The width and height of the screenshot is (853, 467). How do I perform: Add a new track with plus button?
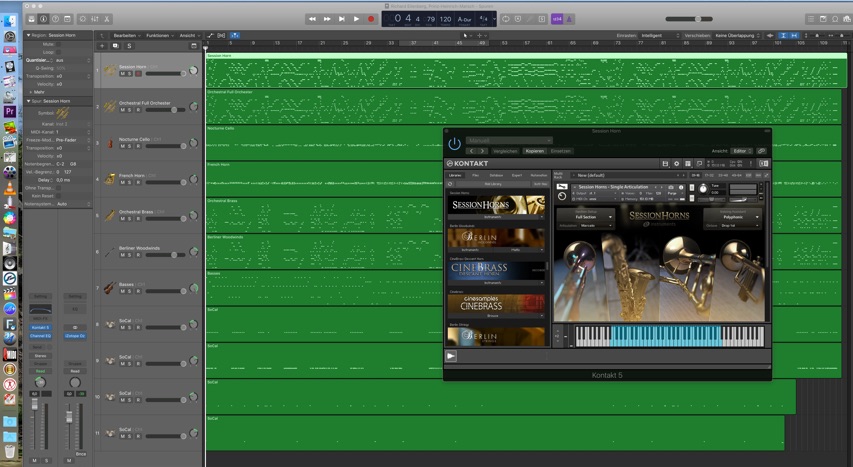click(102, 46)
